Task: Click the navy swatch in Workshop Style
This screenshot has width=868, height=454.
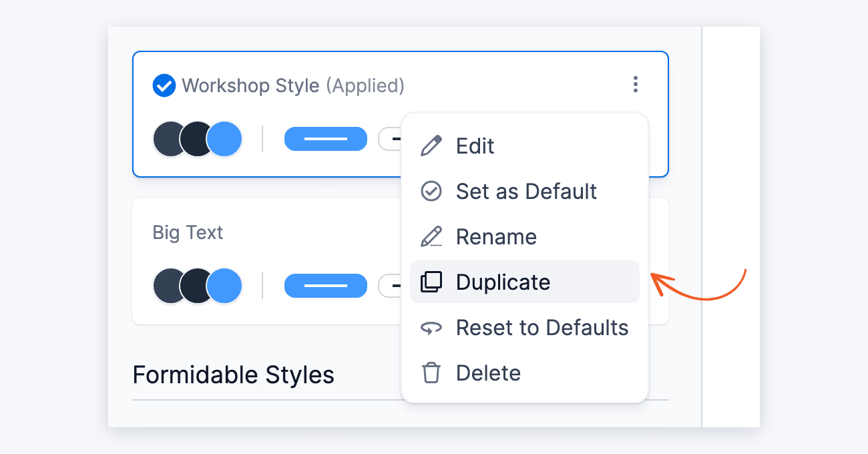Action: pyautogui.click(x=194, y=139)
